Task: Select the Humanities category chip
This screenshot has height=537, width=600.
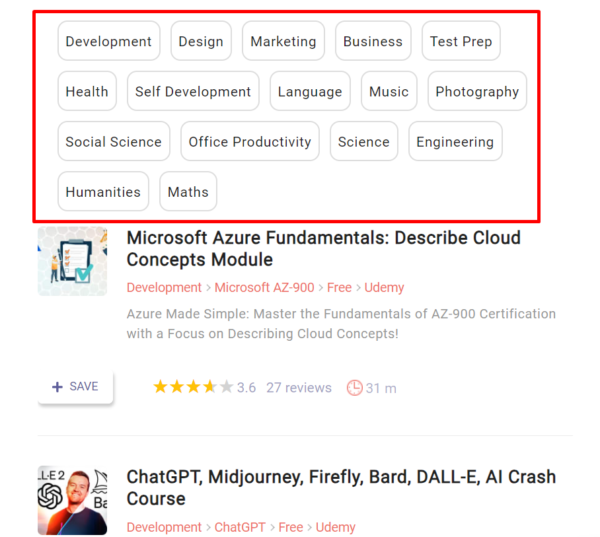Action: pos(103,191)
